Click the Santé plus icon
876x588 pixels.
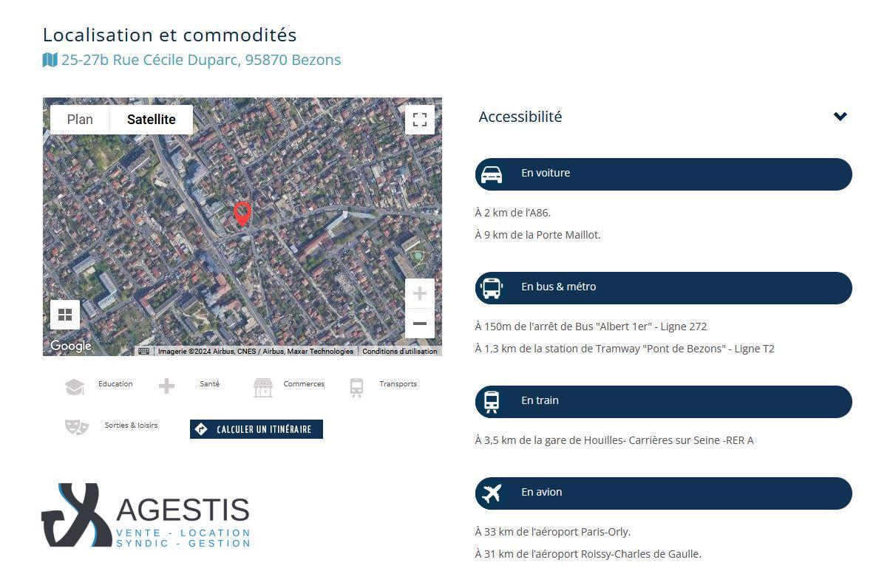[166, 386]
